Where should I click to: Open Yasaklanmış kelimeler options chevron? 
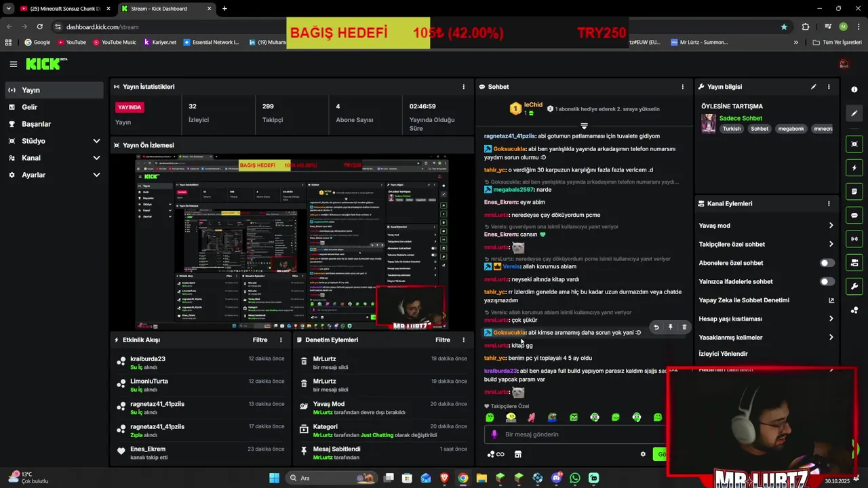831,338
